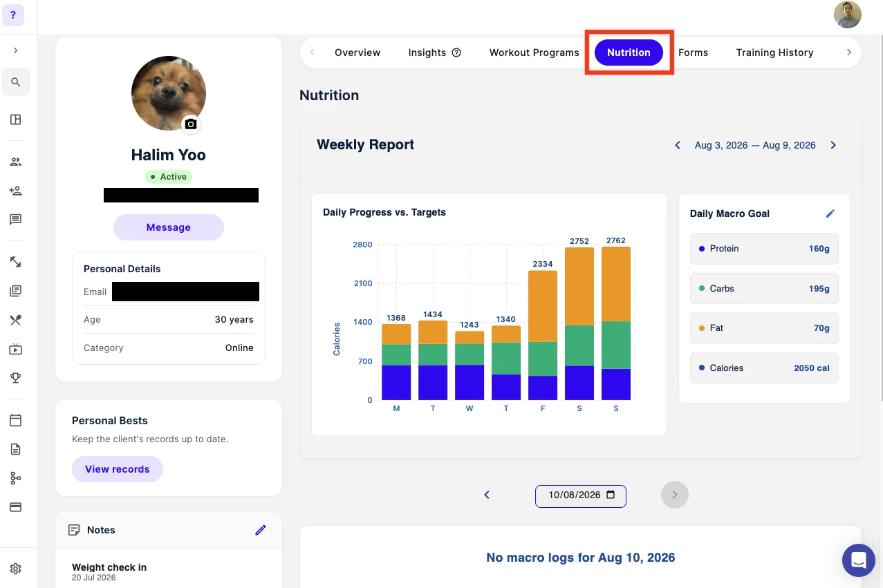Viewport: 883px width, 588px height.
Task: Edit the Daily Macro Goal with pencil icon
Action: pyautogui.click(x=830, y=214)
